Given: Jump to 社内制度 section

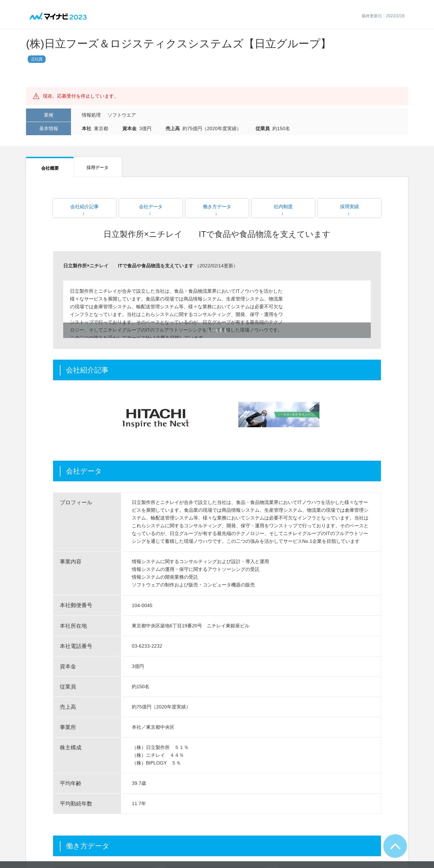Looking at the screenshot, I should click(283, 208).
